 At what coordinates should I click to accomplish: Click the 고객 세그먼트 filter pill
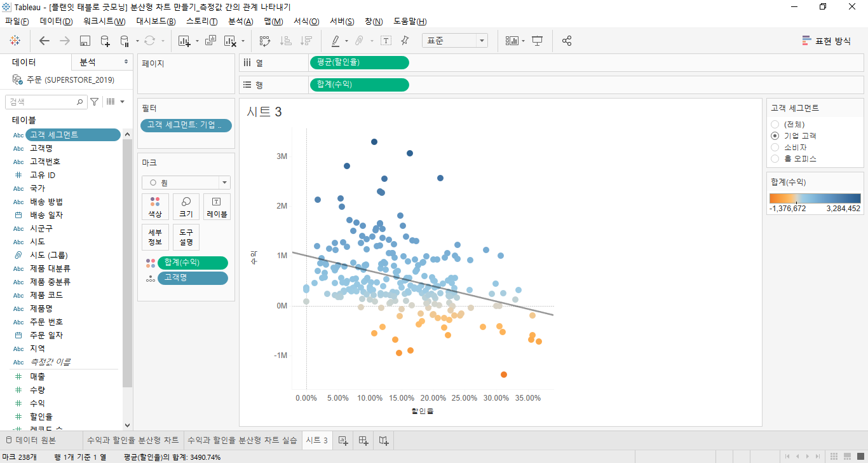186,125
